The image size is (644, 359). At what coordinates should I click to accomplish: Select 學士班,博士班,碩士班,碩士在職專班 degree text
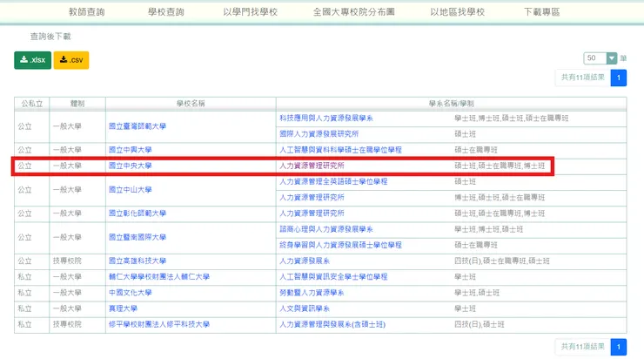[512, 119]
